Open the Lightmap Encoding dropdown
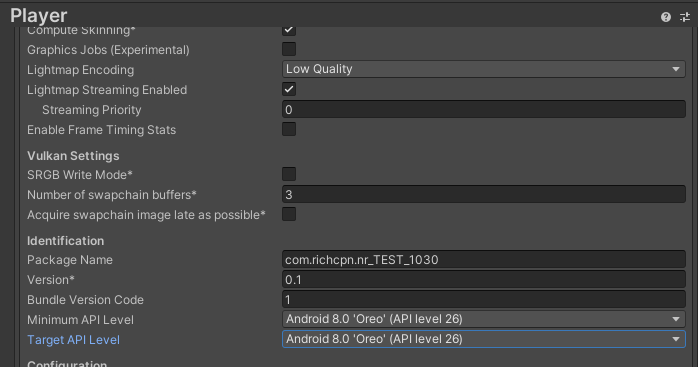698x367 pixels. click(484, 69)
